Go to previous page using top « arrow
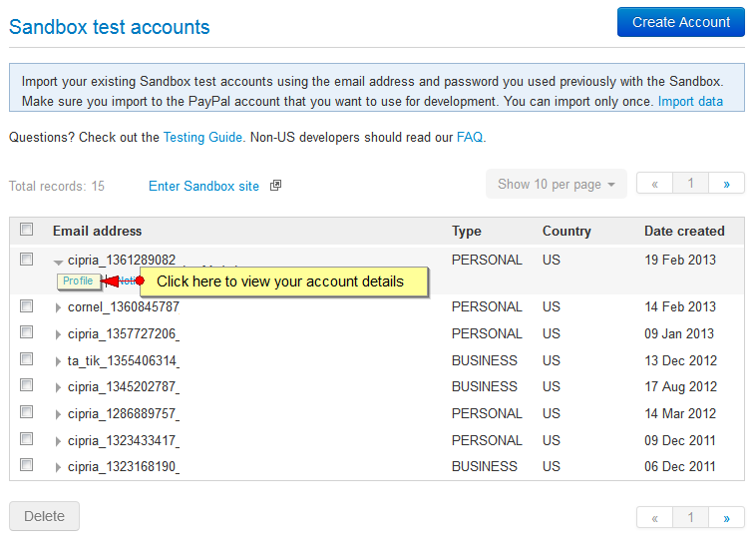This screenshot has width=756, height=560. pos(654,184)
